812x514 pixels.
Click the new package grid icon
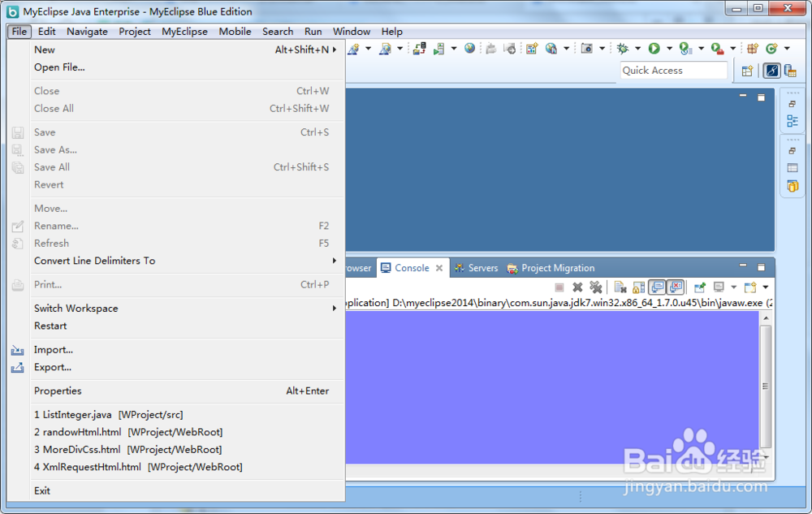[753, 48]
